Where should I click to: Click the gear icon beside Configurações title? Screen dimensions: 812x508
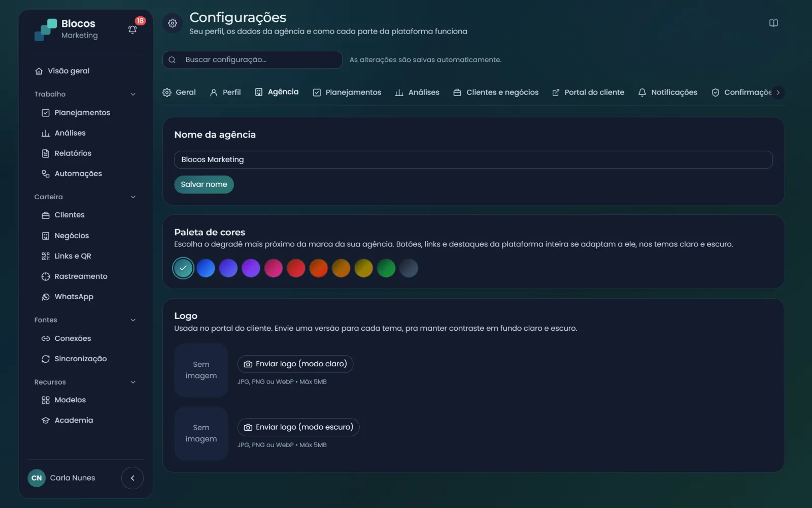pyautogui.click(x=173, y=23)
